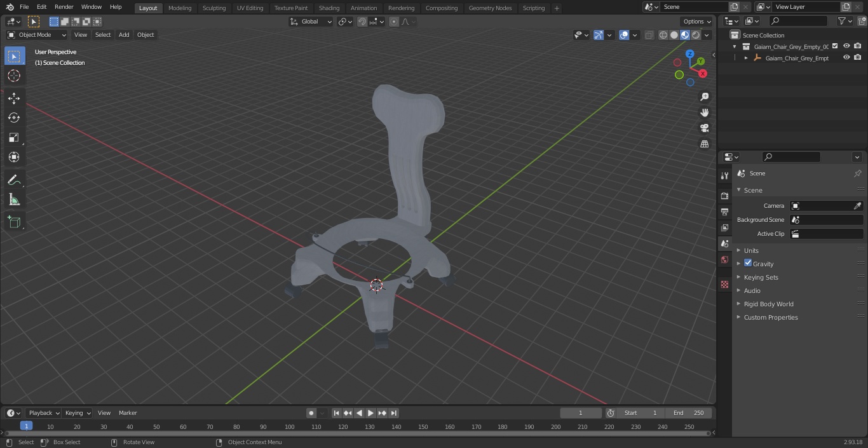Click the zoom view gizmo button
This screenshot has height=448, width=868.
click(x=704, y=97)
